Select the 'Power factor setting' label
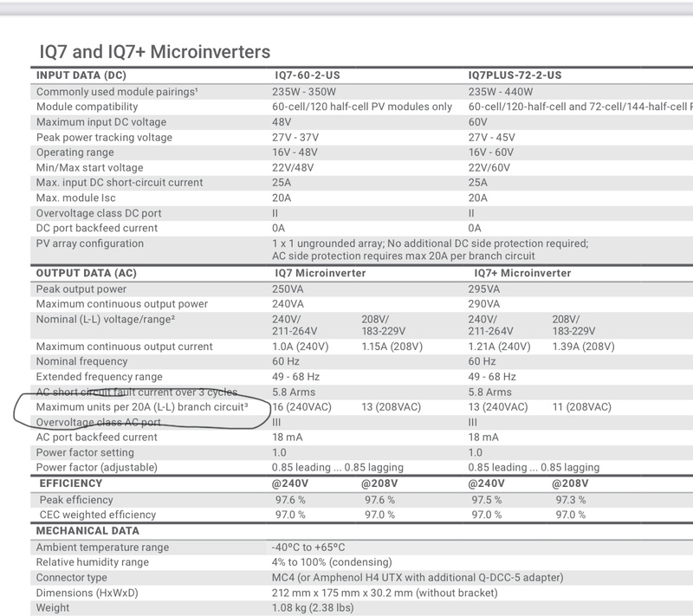This screenshot has width=693, height=616. pos(85,452)
